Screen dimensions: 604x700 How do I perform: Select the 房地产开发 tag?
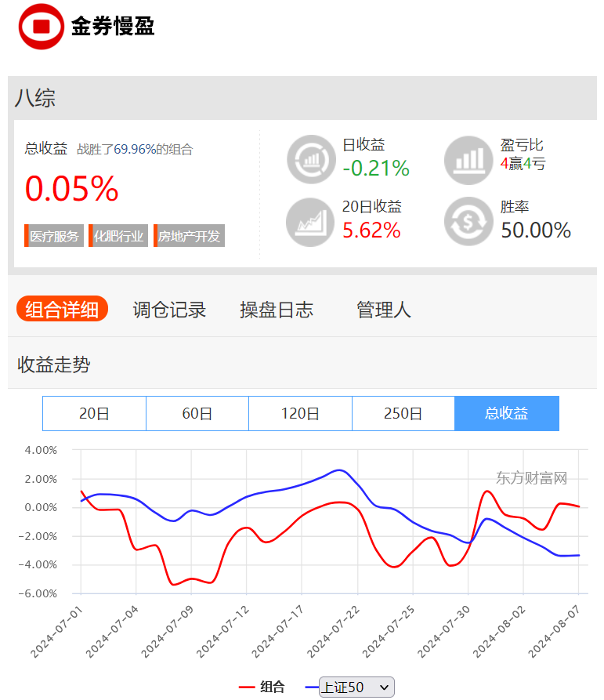[189, 236]
